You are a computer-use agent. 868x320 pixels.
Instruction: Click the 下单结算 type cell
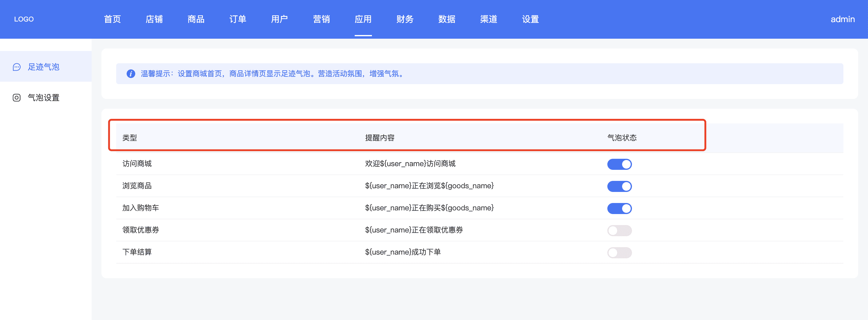coord(137,252)
